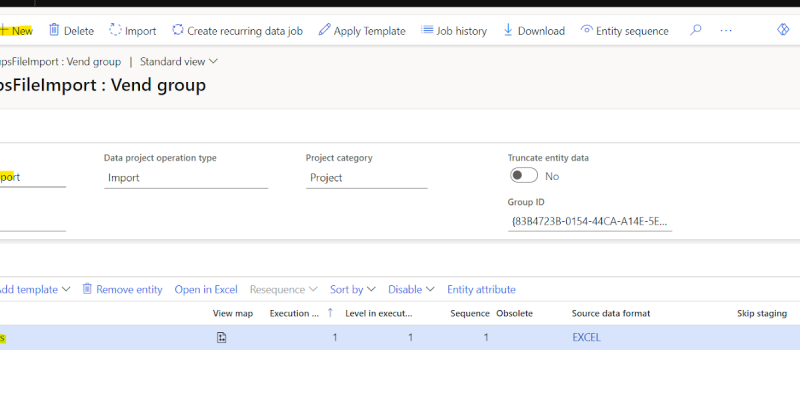Image resolution: width=800 pixels, height=420 pixels.
Task: Expand the Disable dropdown menu
Action: [411, 289]
